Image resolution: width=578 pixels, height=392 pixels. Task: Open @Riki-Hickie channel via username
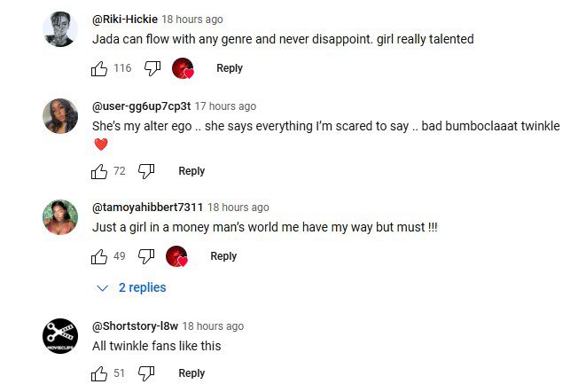point(124,20)
